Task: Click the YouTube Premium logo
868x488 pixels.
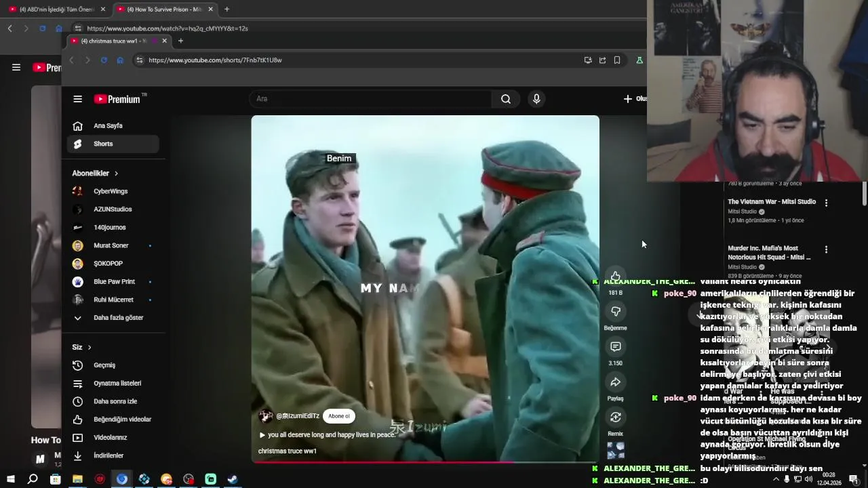Action: [x=117, y=99]
